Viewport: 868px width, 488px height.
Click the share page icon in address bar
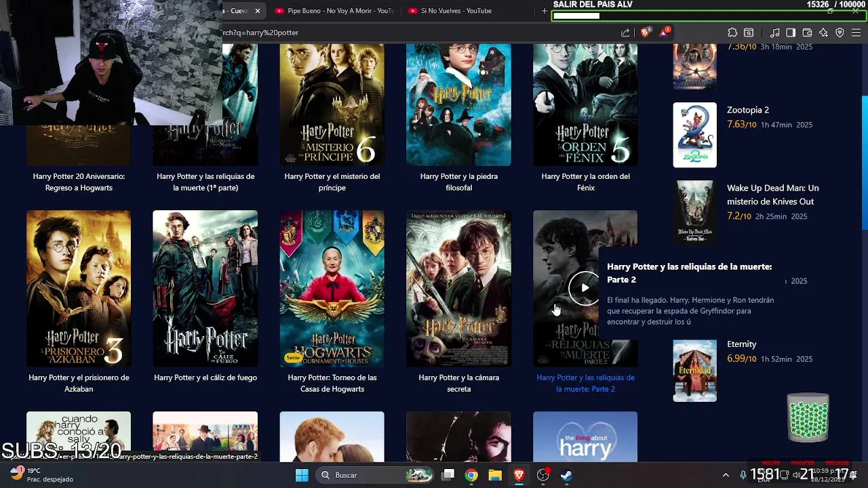625,33
